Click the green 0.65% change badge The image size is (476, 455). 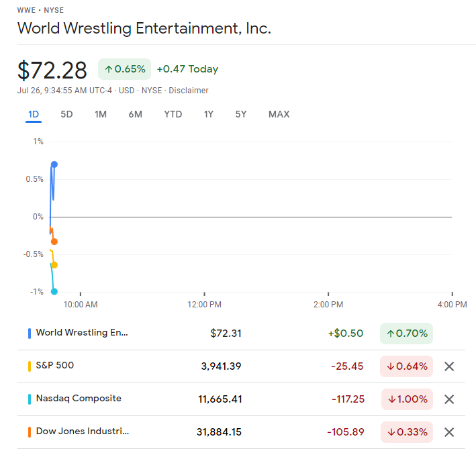(x=124, y=69)
